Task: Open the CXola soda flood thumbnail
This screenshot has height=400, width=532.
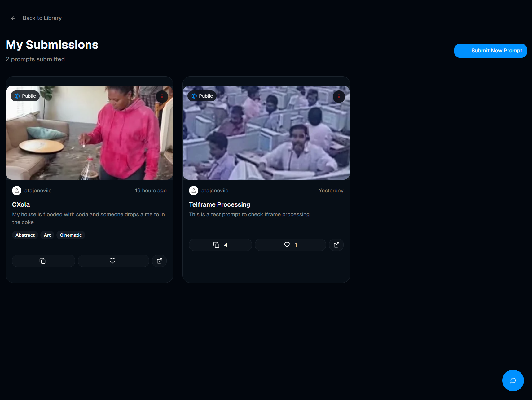Action: [x=89, y=136]
